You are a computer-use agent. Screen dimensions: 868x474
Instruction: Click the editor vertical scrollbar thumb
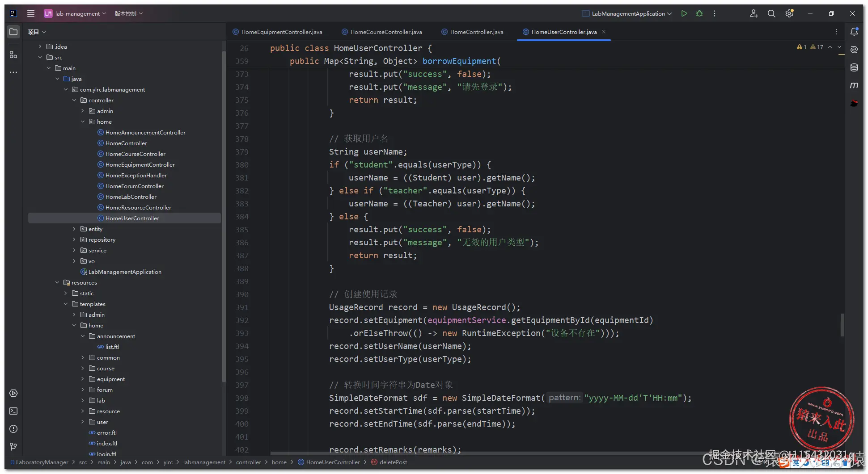coord(842,325)
